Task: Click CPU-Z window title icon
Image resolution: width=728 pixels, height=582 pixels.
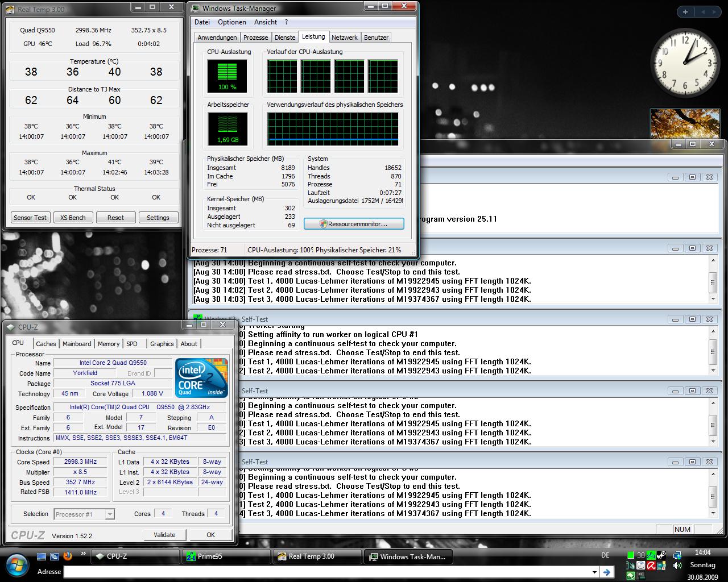Action: click(11, 327)
